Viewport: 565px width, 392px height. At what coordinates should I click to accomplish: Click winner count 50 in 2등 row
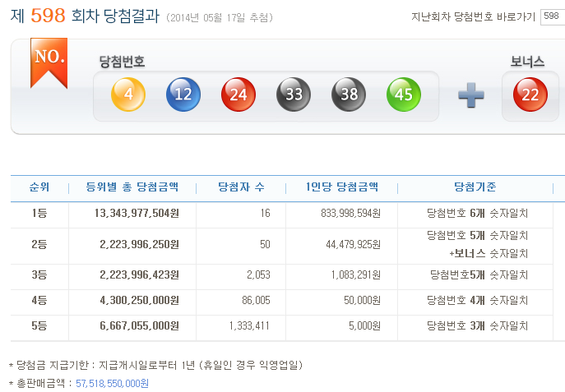coord(265,244)
